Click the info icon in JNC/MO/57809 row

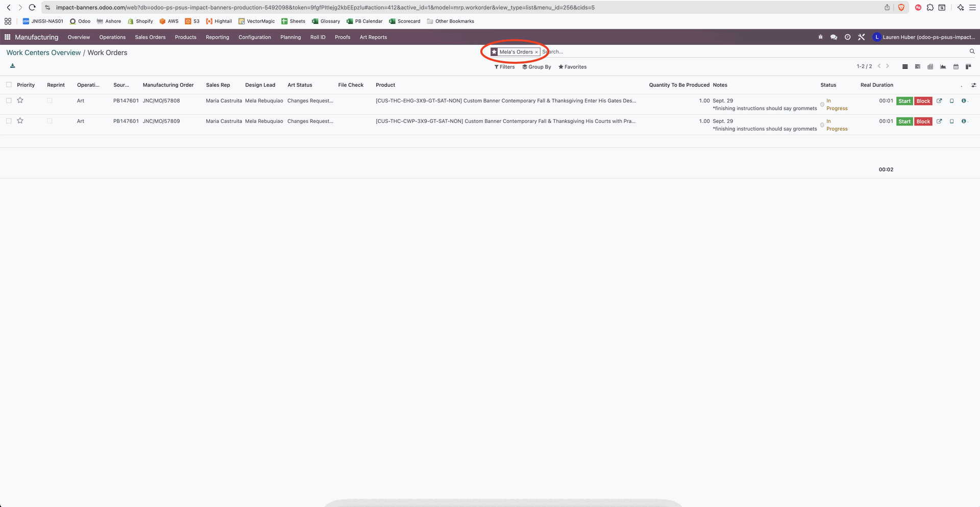964,121
